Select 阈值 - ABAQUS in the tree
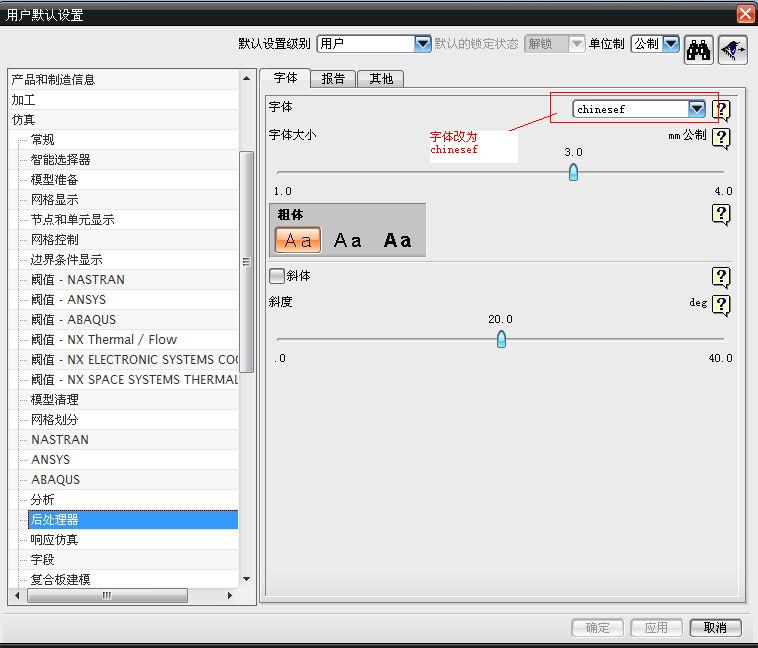Image resolution: width=758 pixels, height=648 pixels. 73,320
